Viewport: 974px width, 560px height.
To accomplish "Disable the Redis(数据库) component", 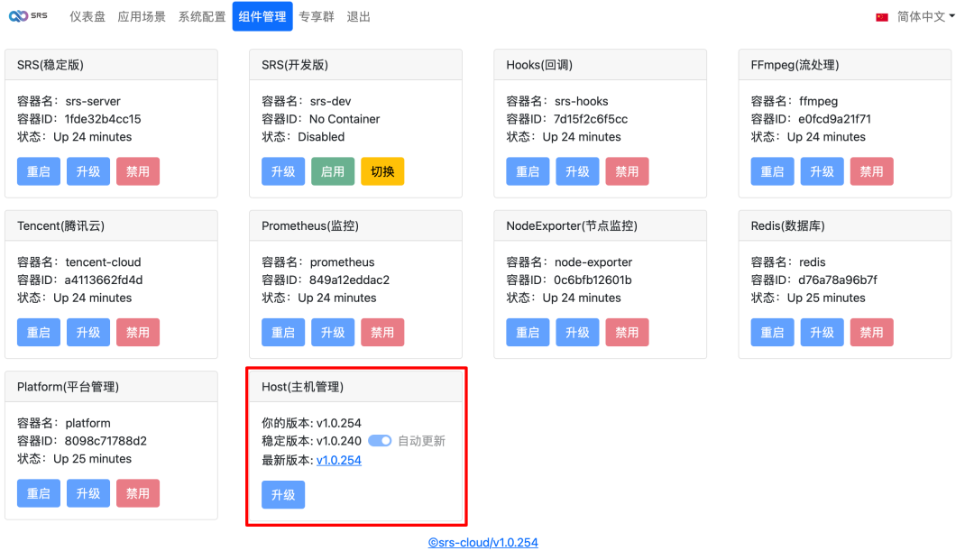I will click(x=872, y=332).
